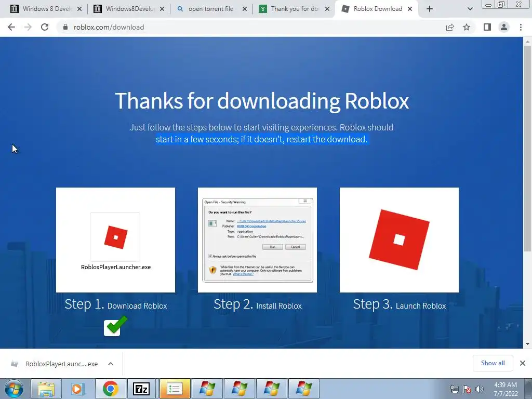Click the "Step 3. Launch Roblox" text
The height and width of the screenshot is (399, 532).
[x=400, y=304]
